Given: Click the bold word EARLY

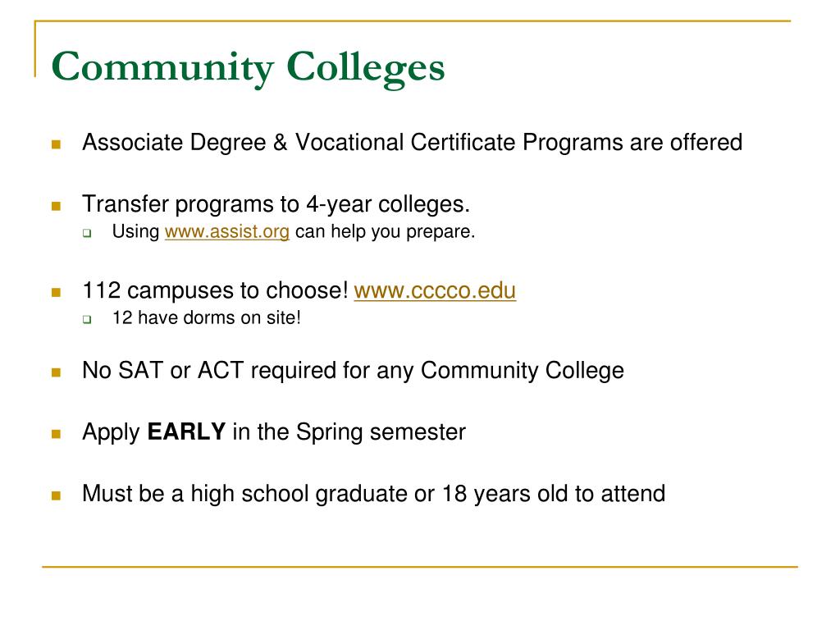Looking at the screenshot, I should click(186, 431).
